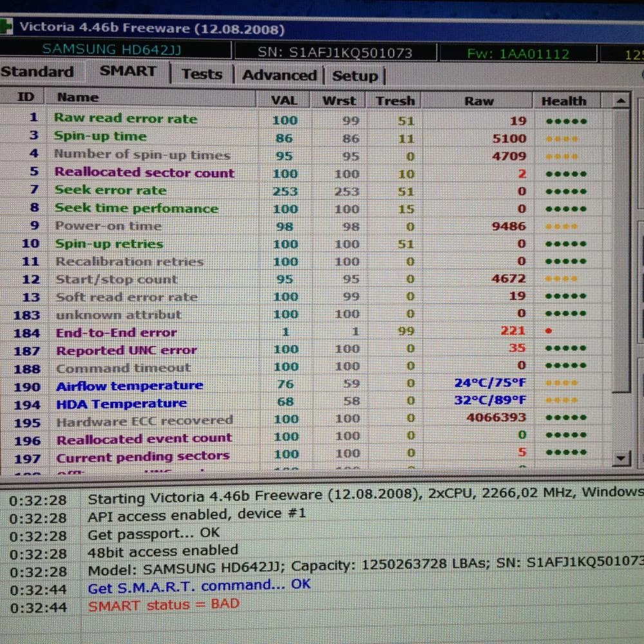Click the serial number SN: S1AFJ1KQ501073 field
This screenshot has height=644, width=644.
coord(335,53)
